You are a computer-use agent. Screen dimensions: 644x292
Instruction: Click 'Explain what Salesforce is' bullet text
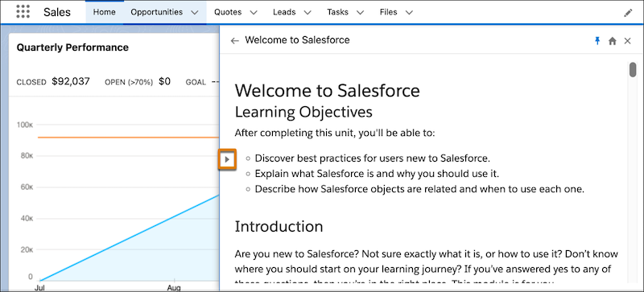pyautogui.click(x=377, y=174)
